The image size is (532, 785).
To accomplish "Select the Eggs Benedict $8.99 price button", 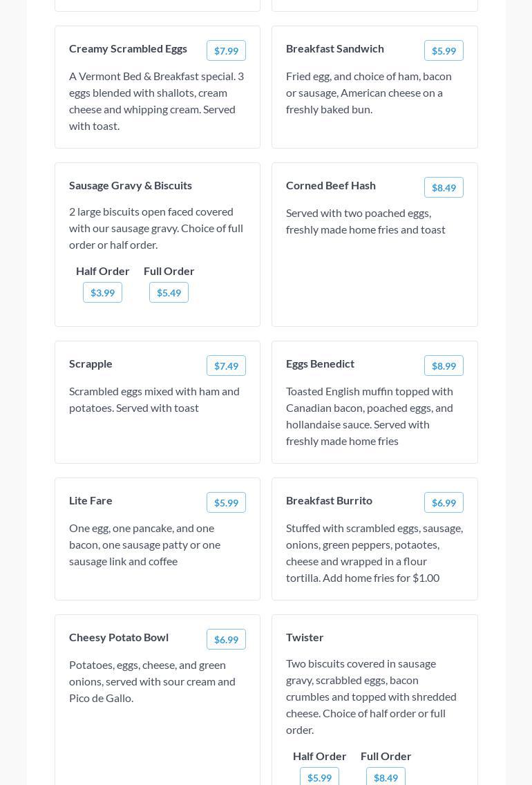I will click(x=444, y=366).
